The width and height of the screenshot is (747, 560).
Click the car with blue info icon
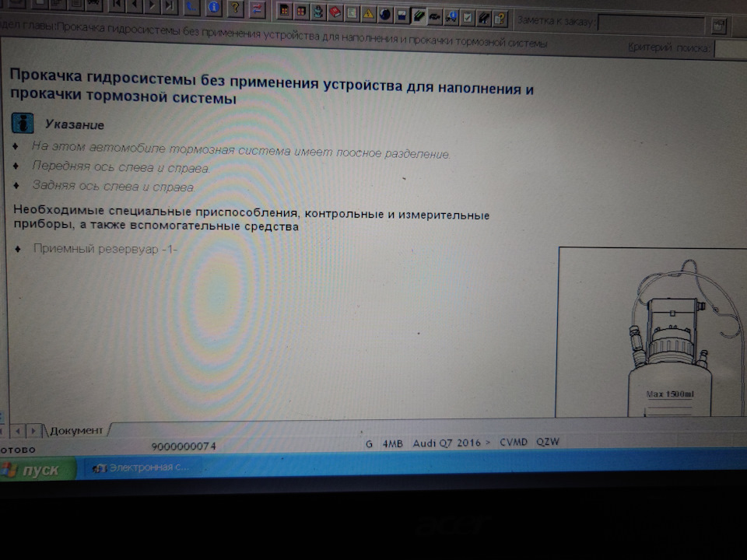[451, 17]
